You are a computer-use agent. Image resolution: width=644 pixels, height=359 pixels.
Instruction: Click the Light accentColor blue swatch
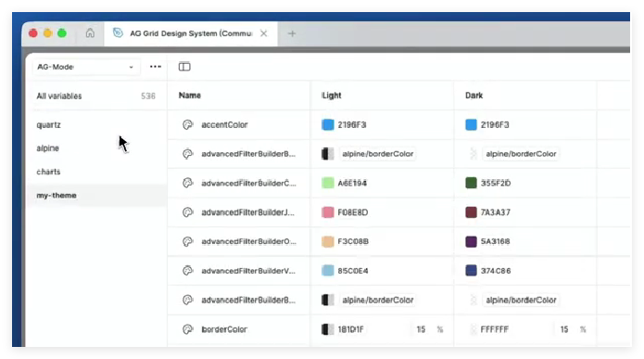click(x=328, y=124)
